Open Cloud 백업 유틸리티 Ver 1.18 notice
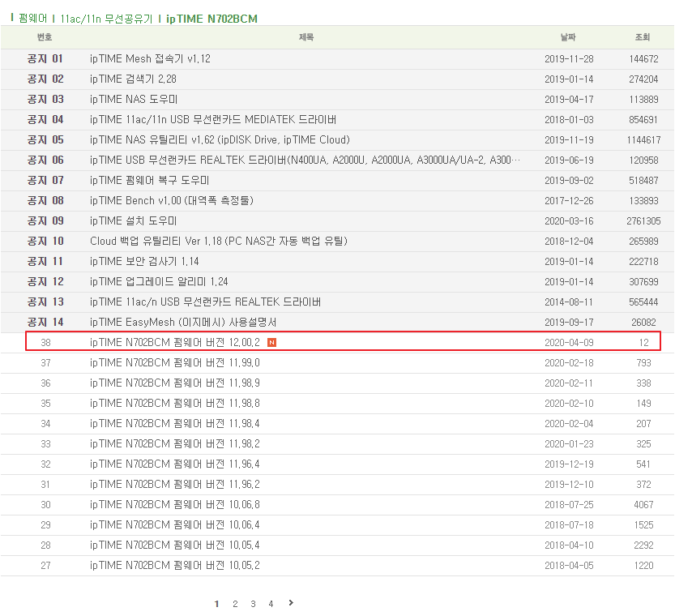The width and height of the screenshot is (675, 616). [x=218, y=241]
